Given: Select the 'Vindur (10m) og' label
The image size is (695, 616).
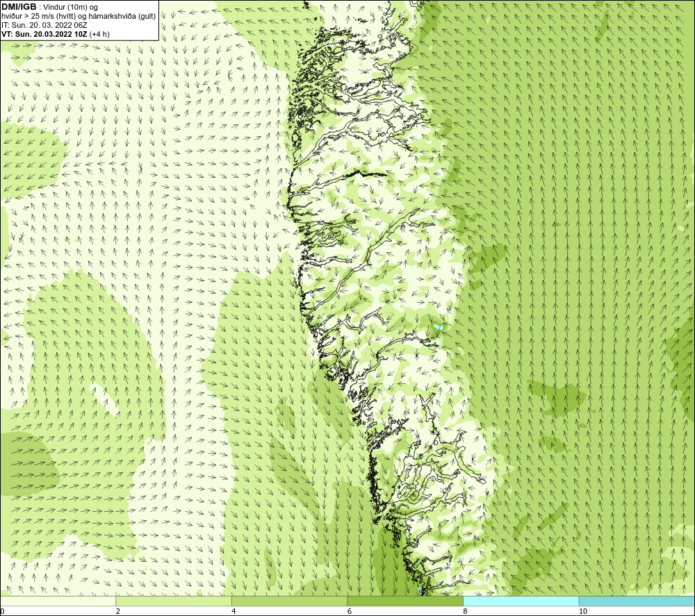Looking at the screenshot, I should [70, 7].
